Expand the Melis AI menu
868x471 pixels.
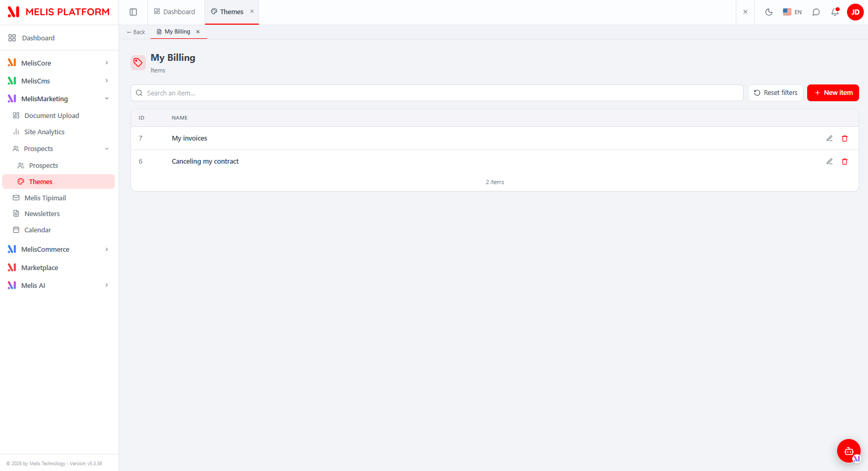59,285
